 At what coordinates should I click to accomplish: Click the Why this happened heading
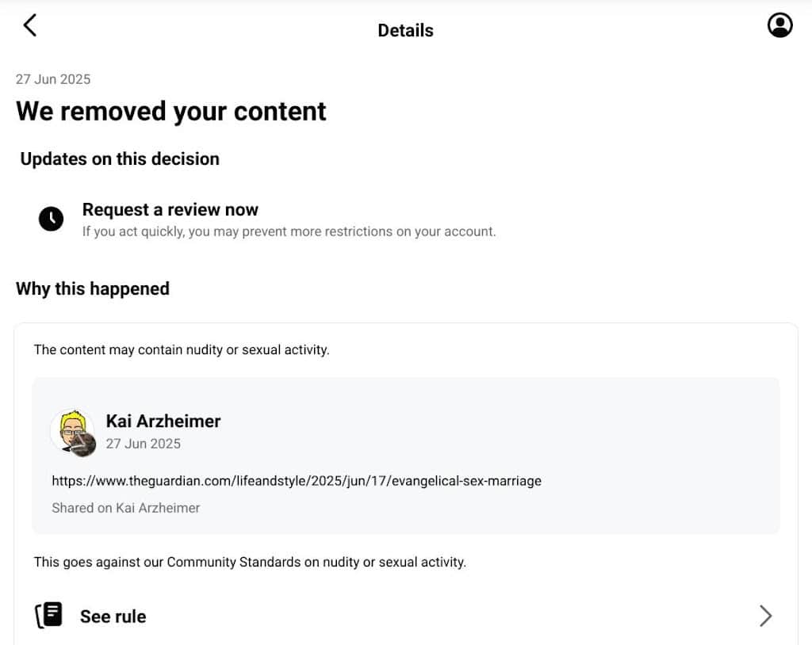93,289
